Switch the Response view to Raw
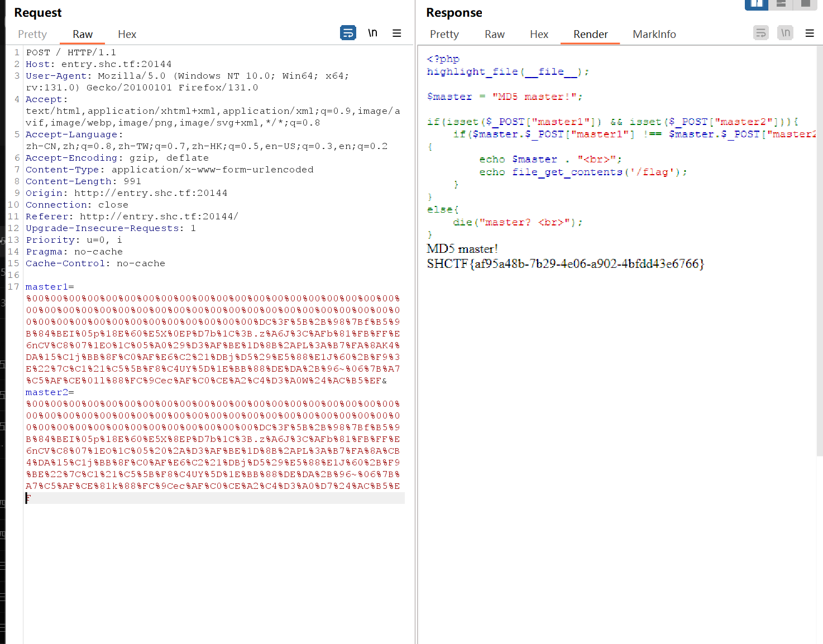Viewport: 823px width, 644px height. click(x=494, y=35)
